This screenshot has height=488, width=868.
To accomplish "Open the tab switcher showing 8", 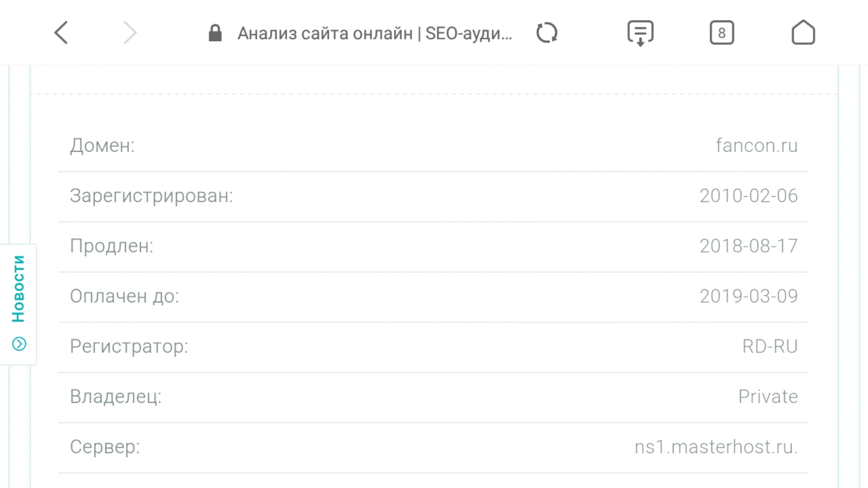I will coord(722,33).
